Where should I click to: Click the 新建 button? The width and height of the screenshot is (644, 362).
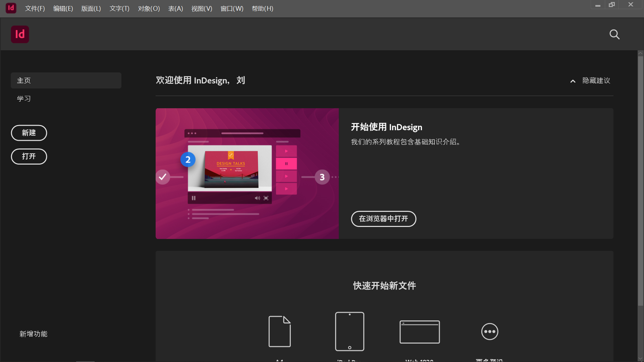coord(29,133)
